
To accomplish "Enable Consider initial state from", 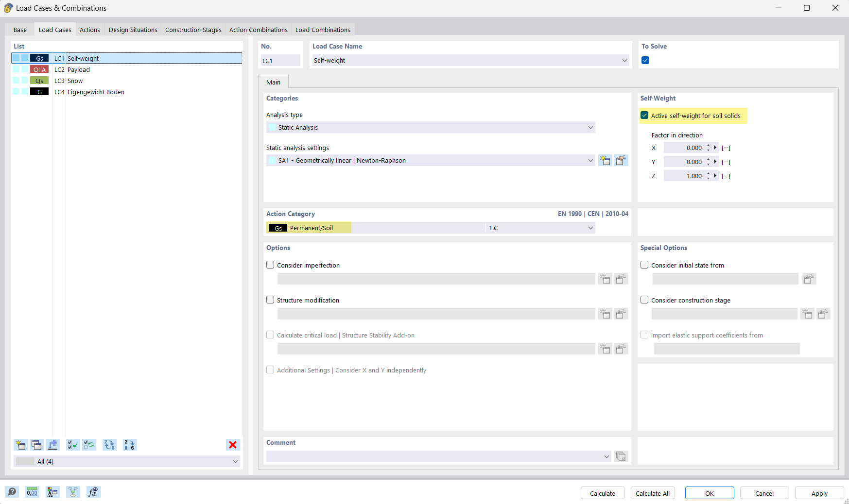I will pos(644,265).
